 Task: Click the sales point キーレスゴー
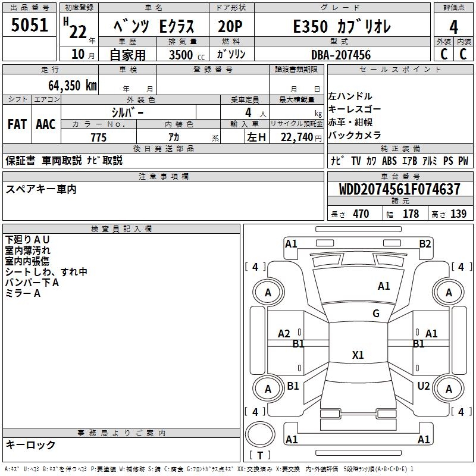coord(354,109)
